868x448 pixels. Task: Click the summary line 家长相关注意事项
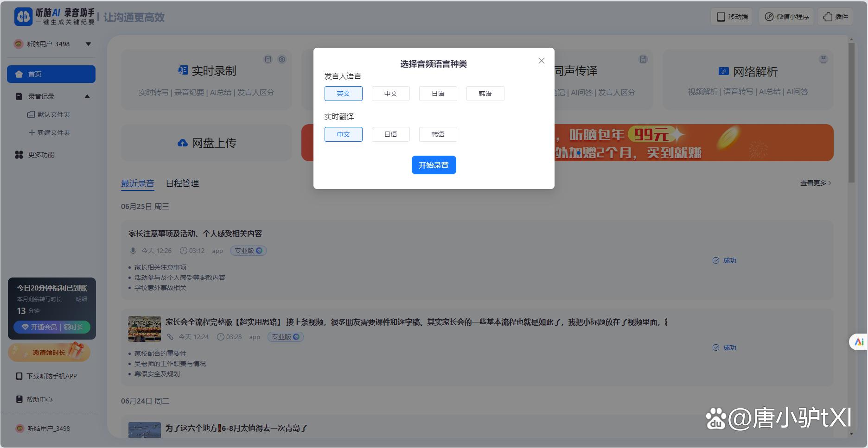tap(160, 267)
